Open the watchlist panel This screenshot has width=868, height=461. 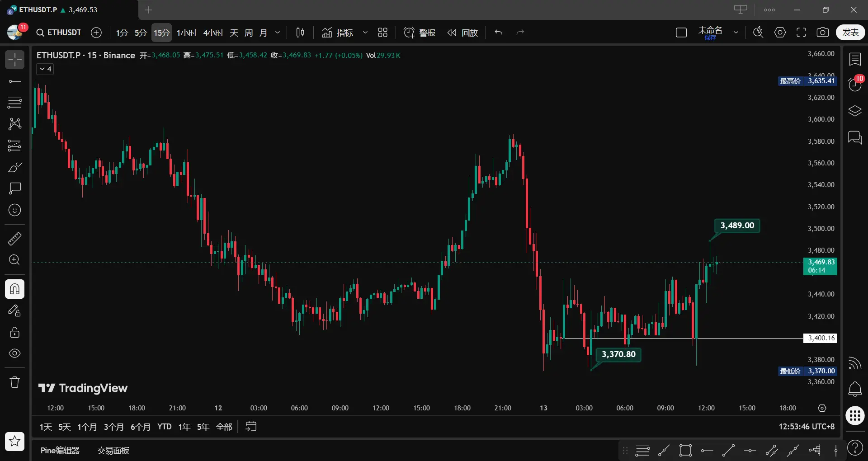click(855, 59)
